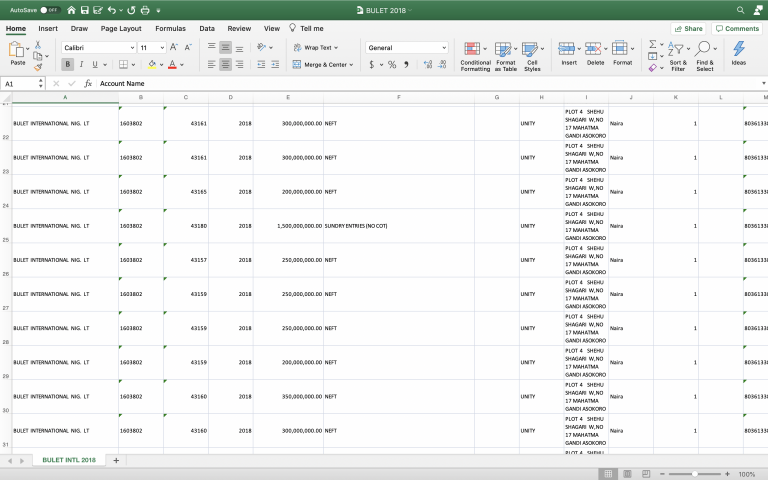The height and width of the screenshot is (480, 768).
Task: Open the Data tab
Action: click(207, 28)
